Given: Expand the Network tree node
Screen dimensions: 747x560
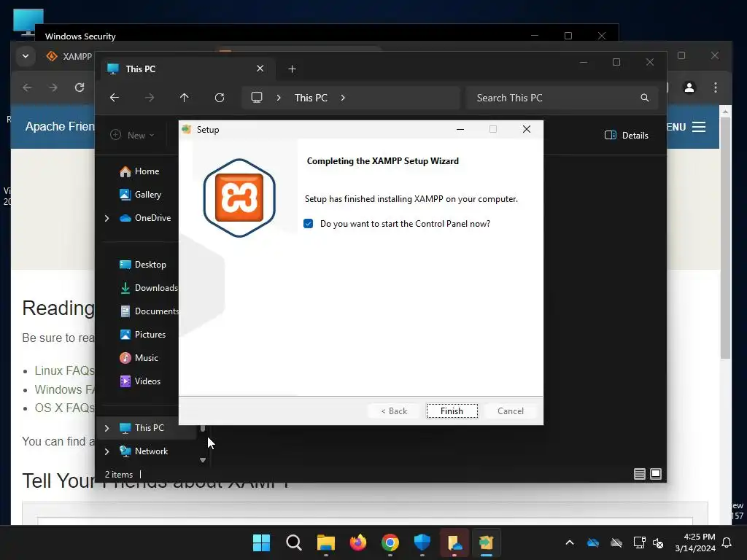Looking at the screenshot, I should (107, 451).
